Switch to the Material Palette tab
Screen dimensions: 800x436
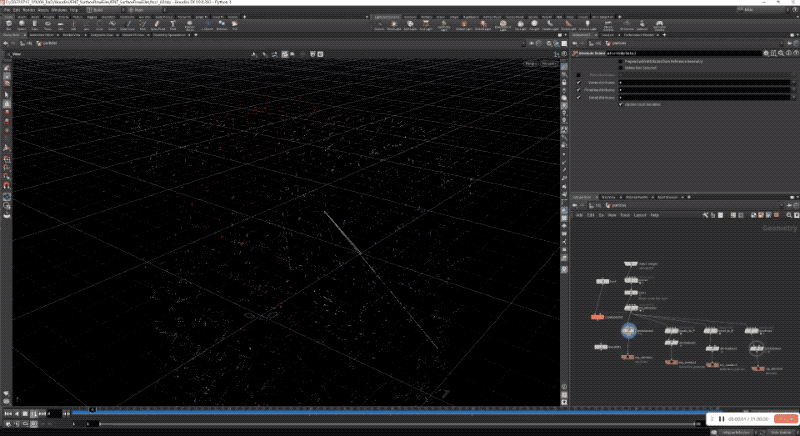(x=637, y=197)
